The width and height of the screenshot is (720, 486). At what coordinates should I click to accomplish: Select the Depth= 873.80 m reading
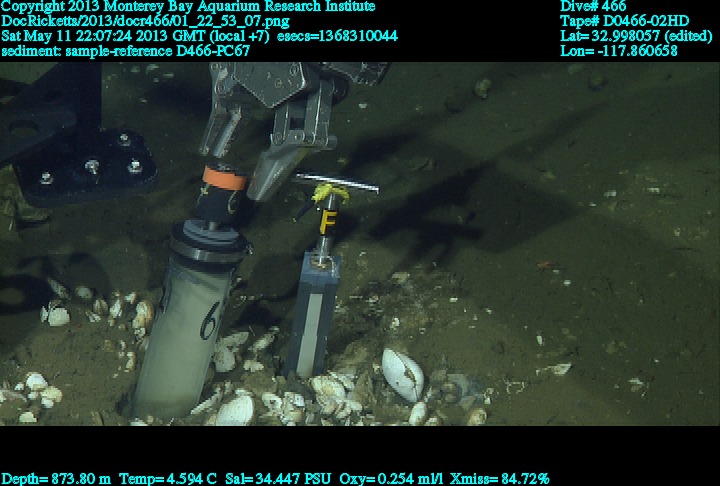click(x=58, y=479)
